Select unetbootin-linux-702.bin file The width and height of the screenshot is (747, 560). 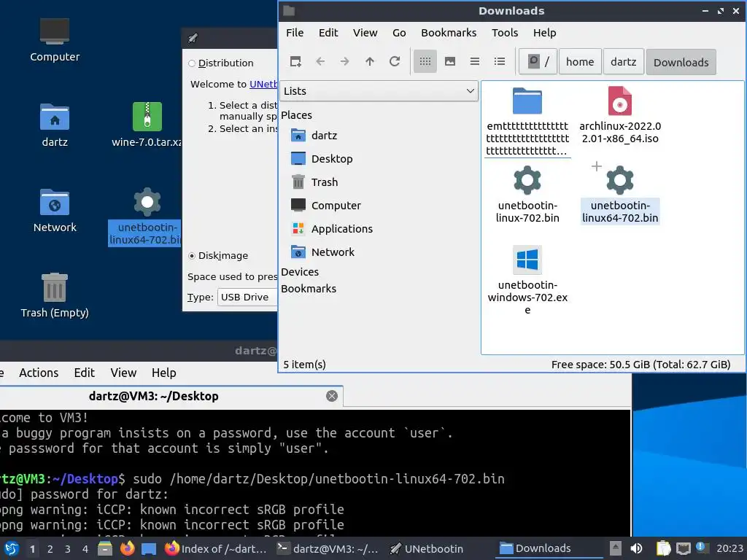tap(527, 195)
